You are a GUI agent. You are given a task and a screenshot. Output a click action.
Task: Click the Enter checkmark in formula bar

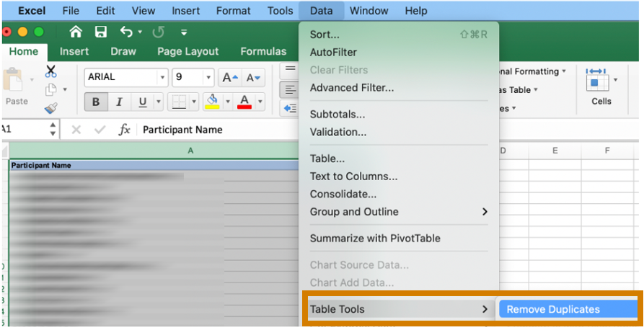tap(100, 130)
